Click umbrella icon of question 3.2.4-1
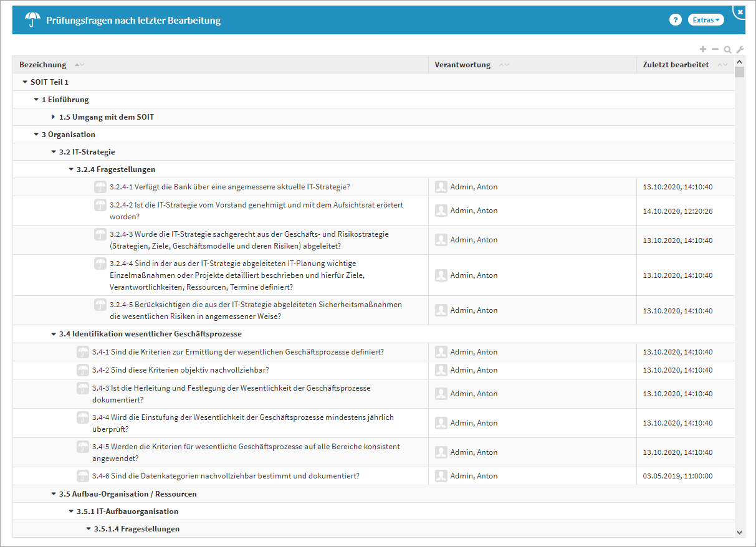This screenshot has height=547, width=756. click(x=100, y=187)
